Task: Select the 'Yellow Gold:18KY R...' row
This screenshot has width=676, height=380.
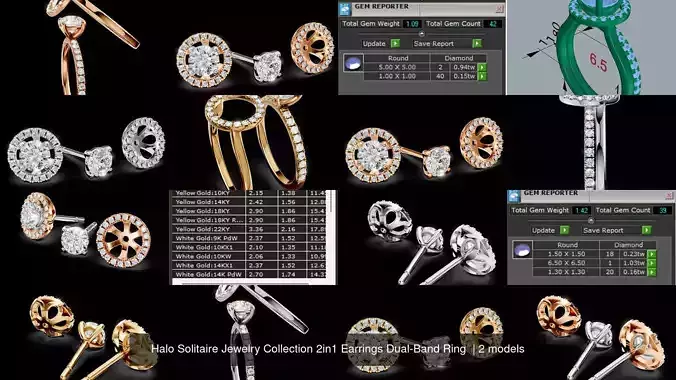Action: coord(250,220)
